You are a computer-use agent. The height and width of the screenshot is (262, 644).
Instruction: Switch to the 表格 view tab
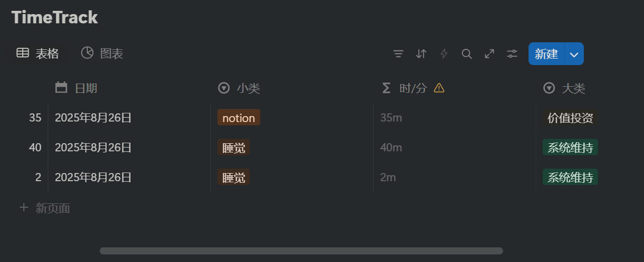pos(38,53)
